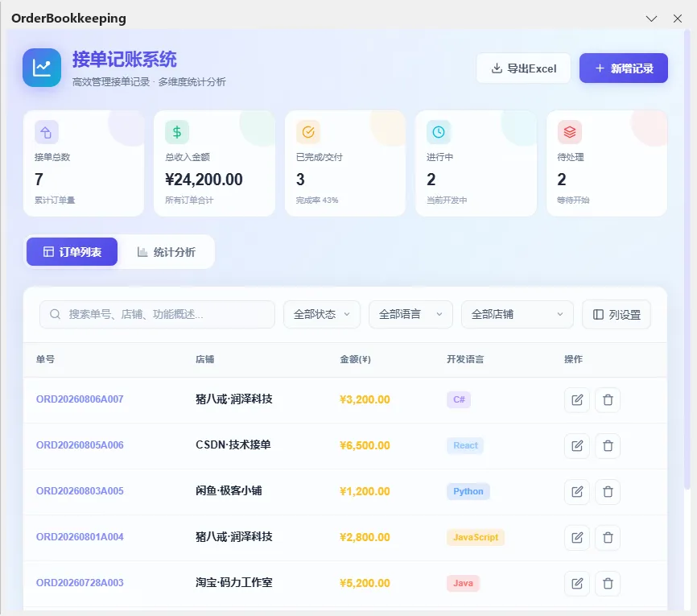Open the 全部语言 language filter
Viewport: 697px width, 616px height.
coord(410,315)
